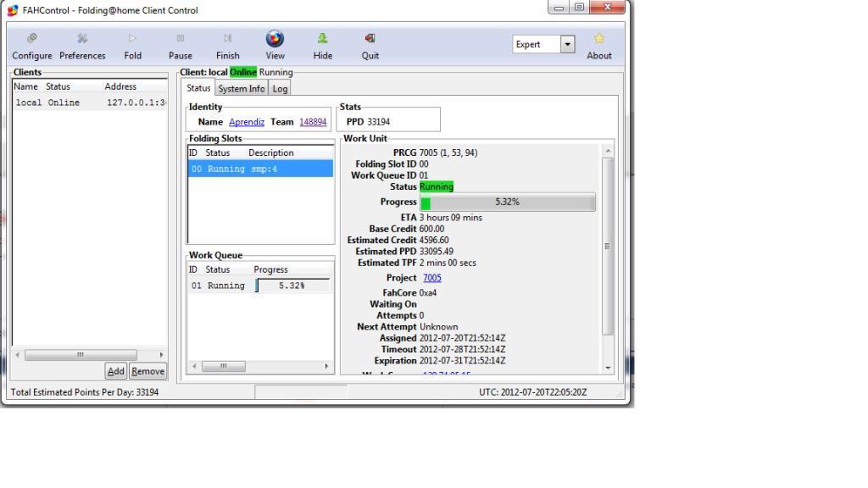The image size is (868, 488).
Task: Switch to the Status tab
Action: click(x=198, y=88)
